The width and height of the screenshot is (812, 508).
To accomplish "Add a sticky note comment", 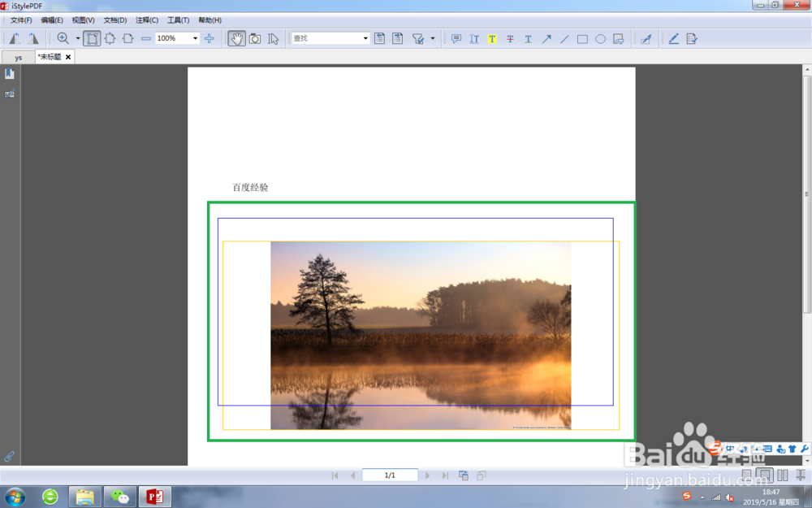I will point(456,39).
